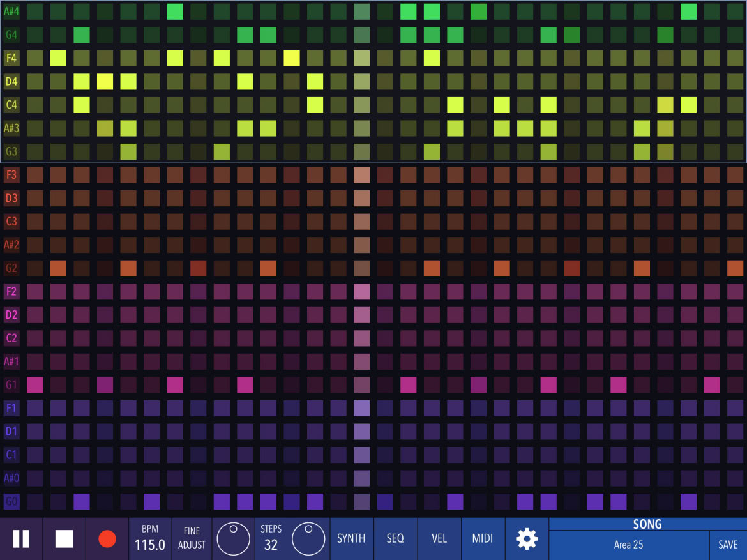Click the A#3 note label
The width and height of the screenshot is (747, 560).
coord(11,128)
